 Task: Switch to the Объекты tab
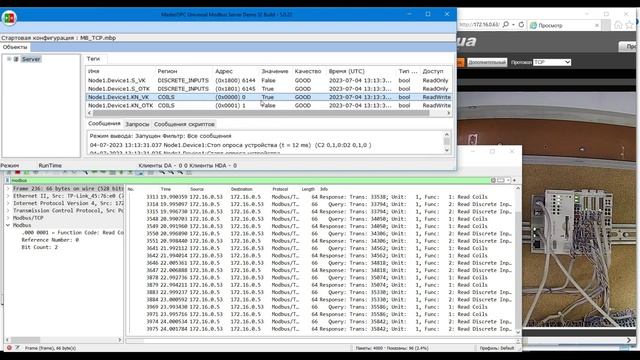(x=15, y=47)
